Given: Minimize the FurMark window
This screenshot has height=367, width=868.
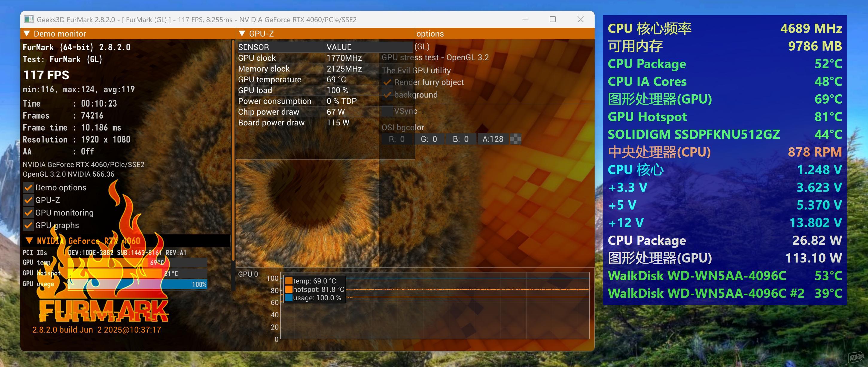Looking at the screenshot, I should 525,19.
